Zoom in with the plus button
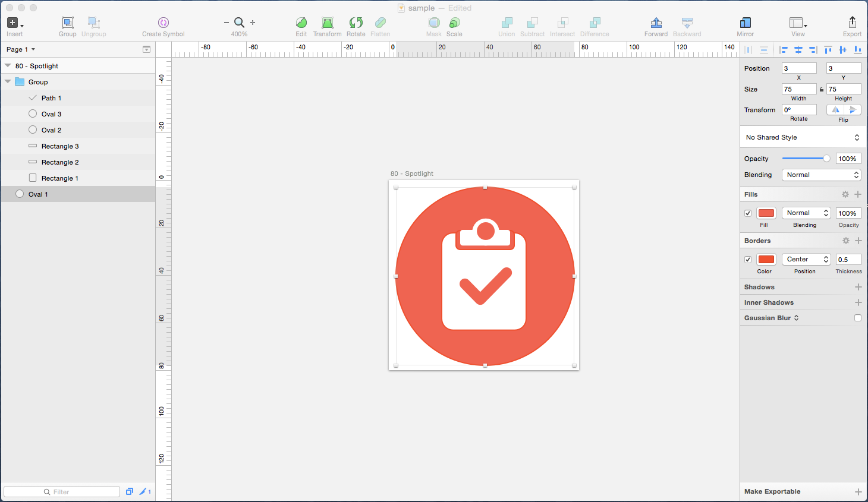Screen dimensions: 868x502 [x=253, y=23]
